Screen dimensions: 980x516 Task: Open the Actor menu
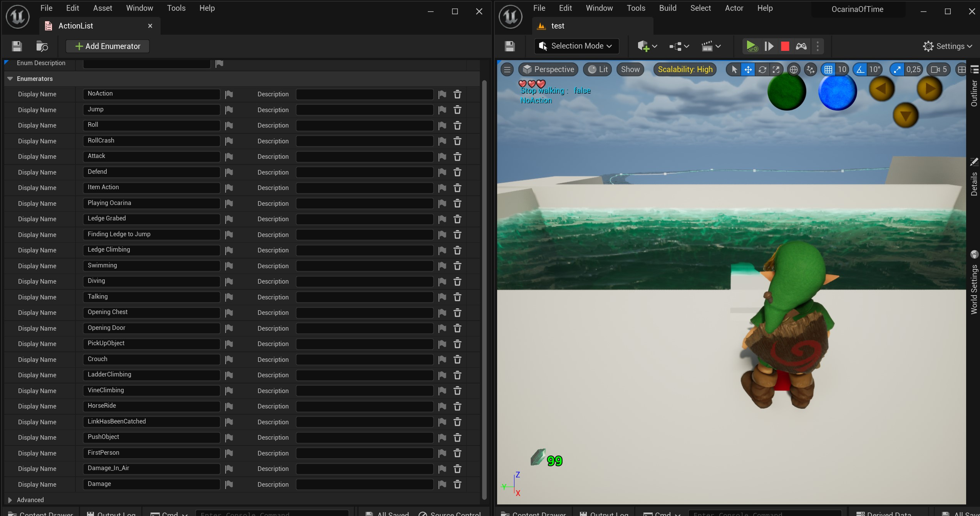(x=734, y=8)
